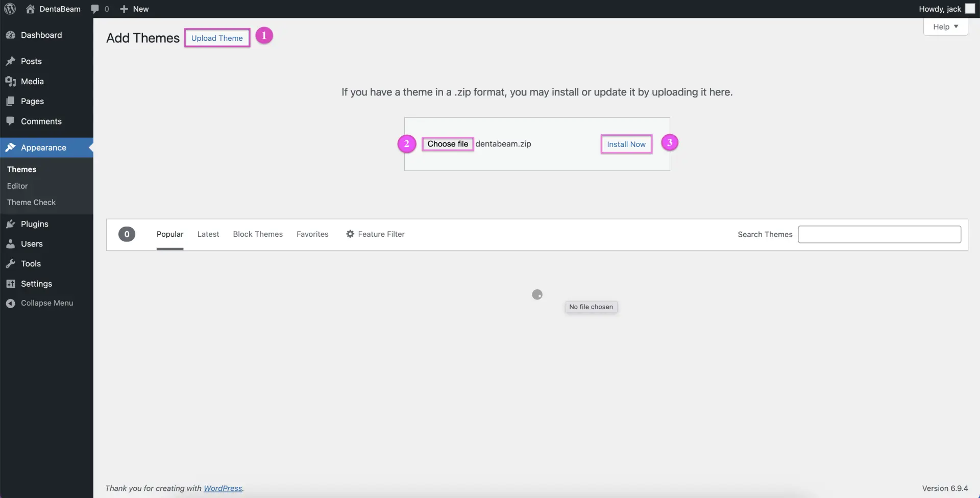Open Editor under Appearance

pos(17,186)
